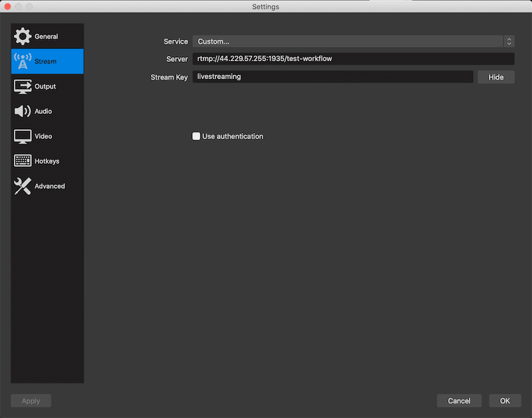Screen dimensions: 532x418
Task: Click the Settings window title bar
Action: point(266,7)
